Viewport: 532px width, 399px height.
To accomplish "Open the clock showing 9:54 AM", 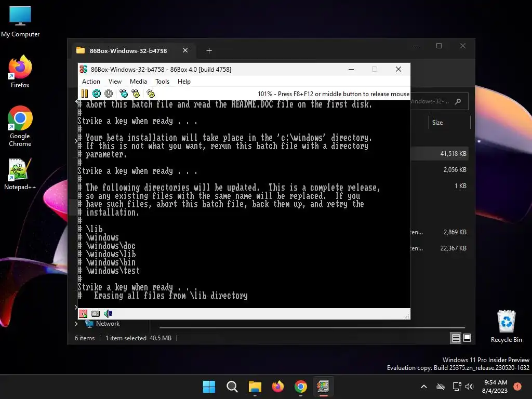I will (495, 387).
